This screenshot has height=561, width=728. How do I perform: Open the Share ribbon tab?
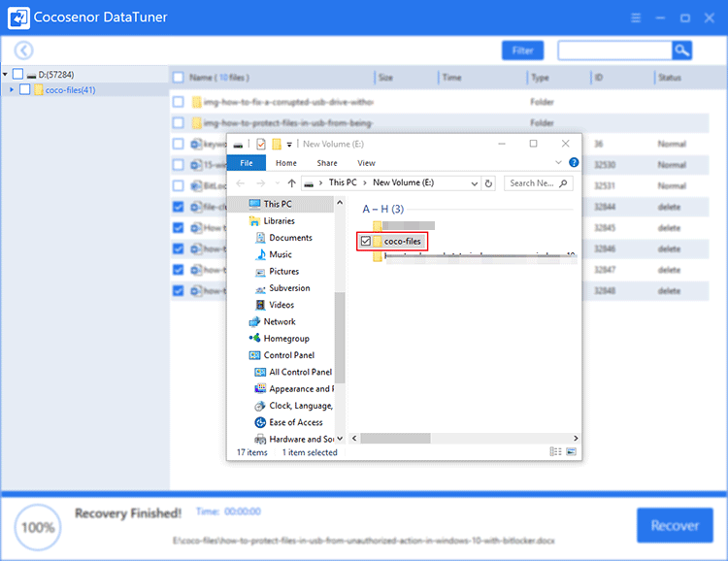pyautogui.click(x=327, y=163)
